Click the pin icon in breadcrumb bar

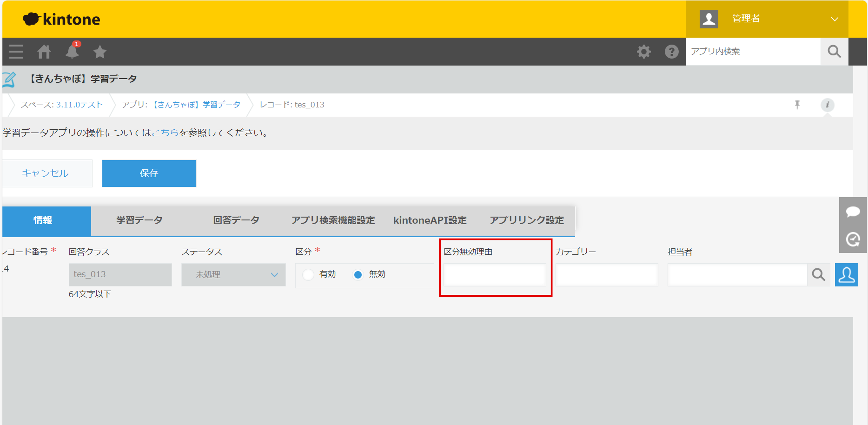coord(797,104)
